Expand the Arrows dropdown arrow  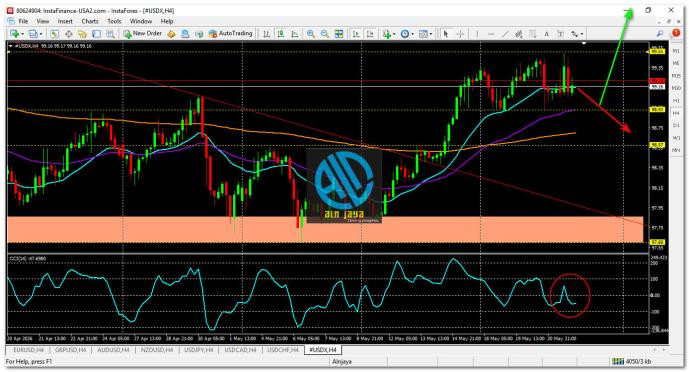(x=582, y=34)
